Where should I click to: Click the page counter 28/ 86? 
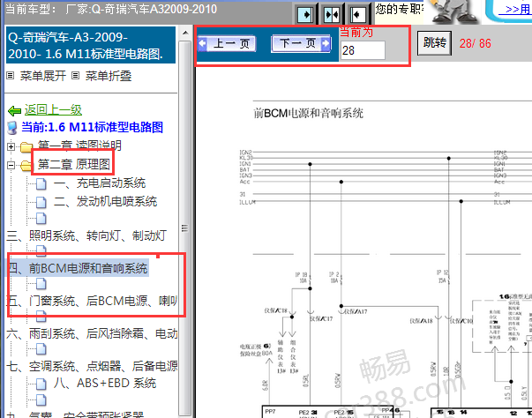(476, 43)
